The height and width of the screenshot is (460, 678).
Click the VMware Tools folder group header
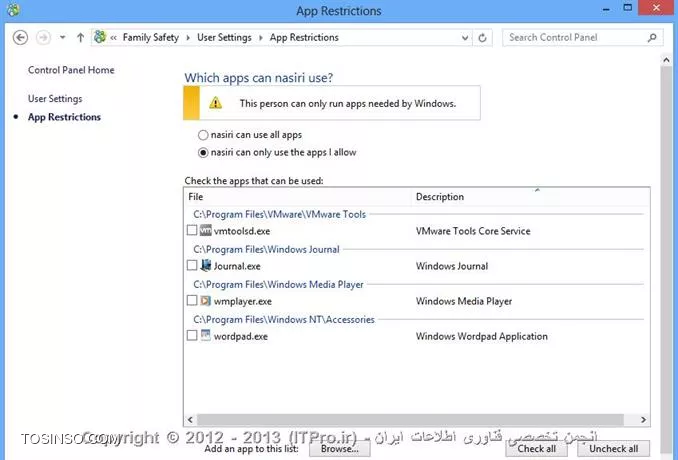pyautogui.click(x=279, y=214)
